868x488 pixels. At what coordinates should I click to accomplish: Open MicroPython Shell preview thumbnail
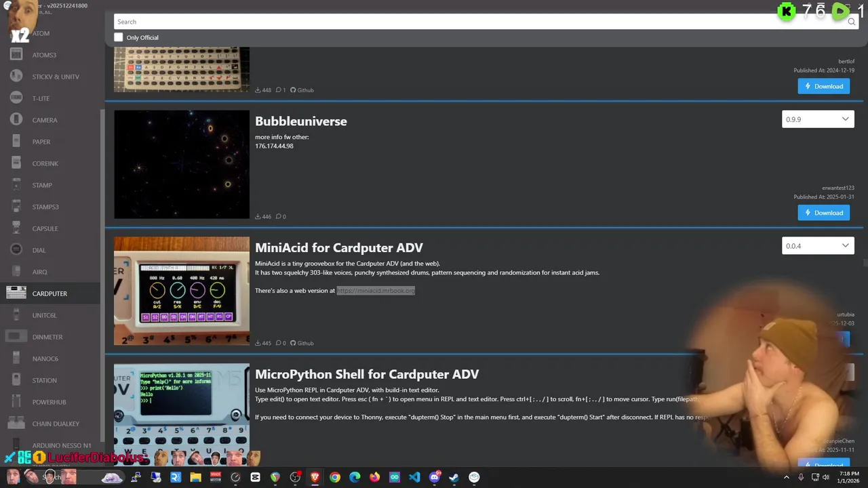click(182, 413)
